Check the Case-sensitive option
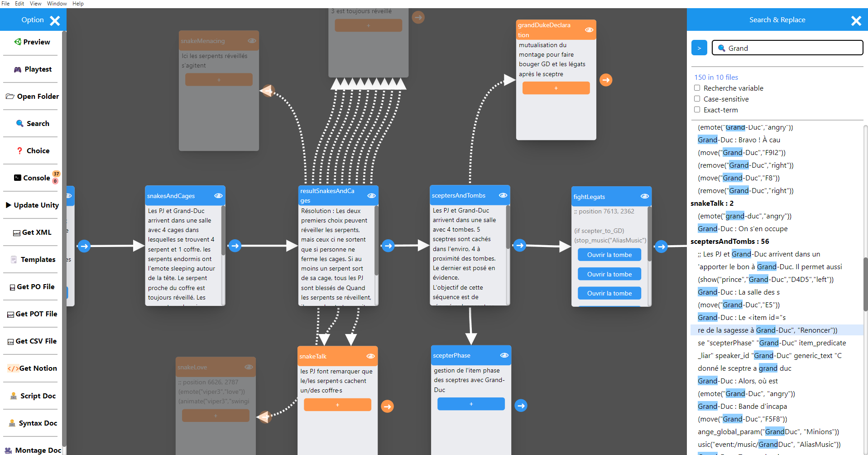Viewport: 868px width, 455px height. pos(697,99)
